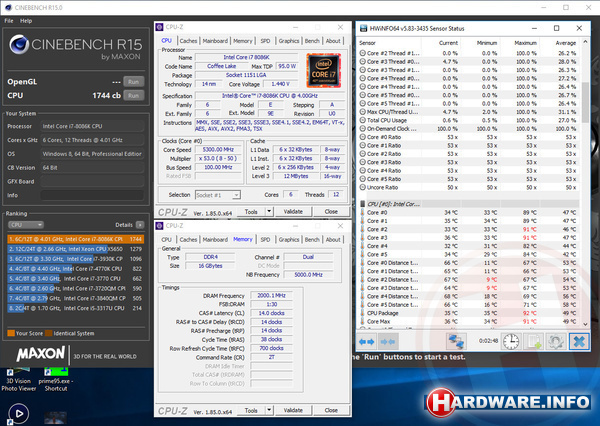Viewport: 600px width, 426px height.
Task: Start logging with the sheet plus icon
Action: [534, 341]
